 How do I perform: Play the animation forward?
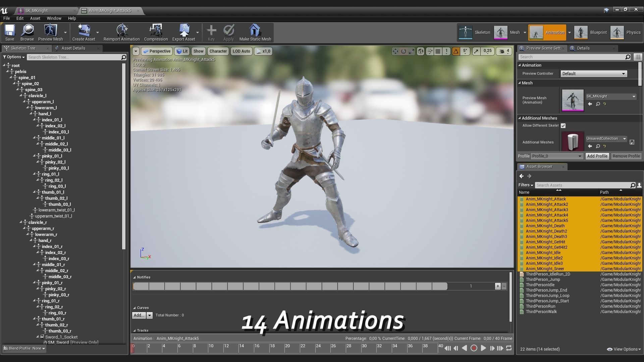483,348
